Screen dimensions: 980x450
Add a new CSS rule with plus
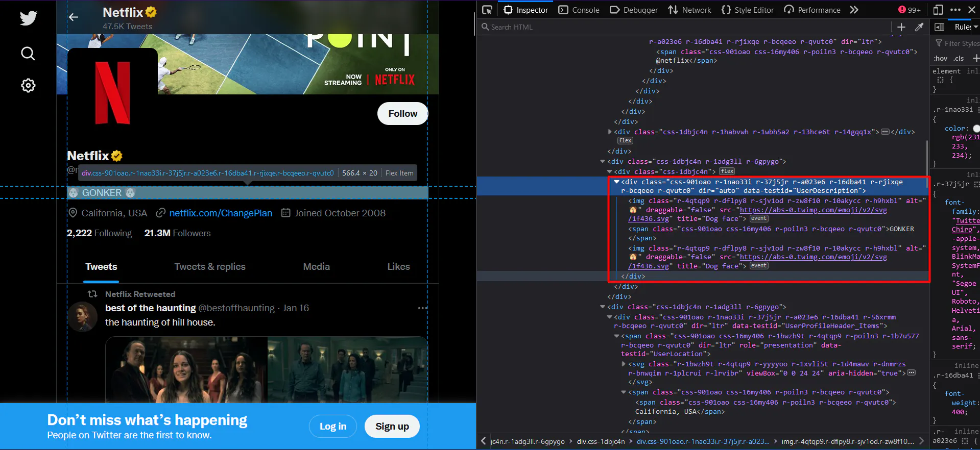pyautogui.click(x=976, y=58)
